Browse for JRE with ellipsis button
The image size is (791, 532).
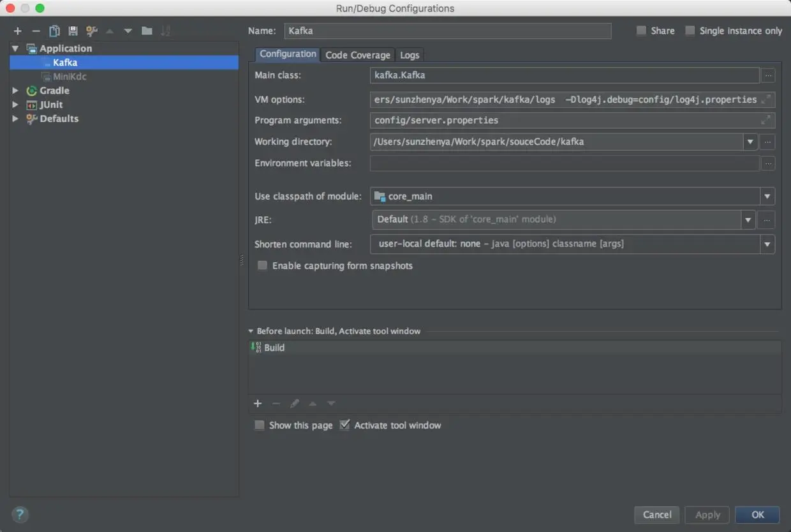point(767,219)
